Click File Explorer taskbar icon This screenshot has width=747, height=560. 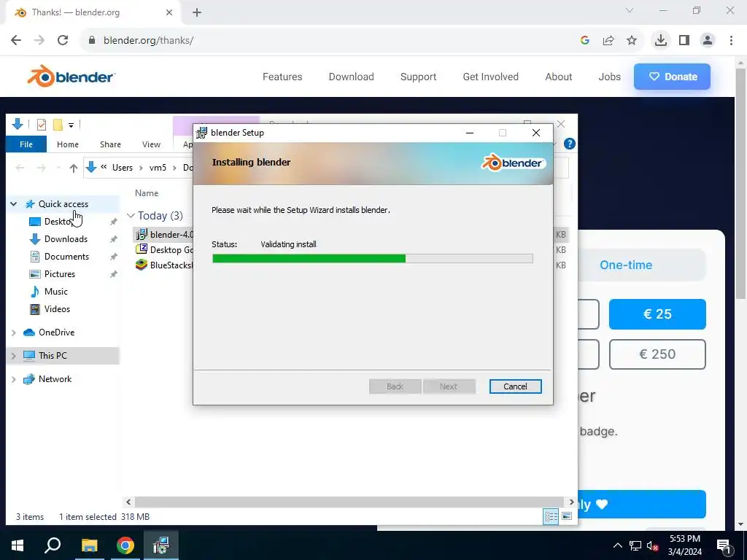point(89,545)
